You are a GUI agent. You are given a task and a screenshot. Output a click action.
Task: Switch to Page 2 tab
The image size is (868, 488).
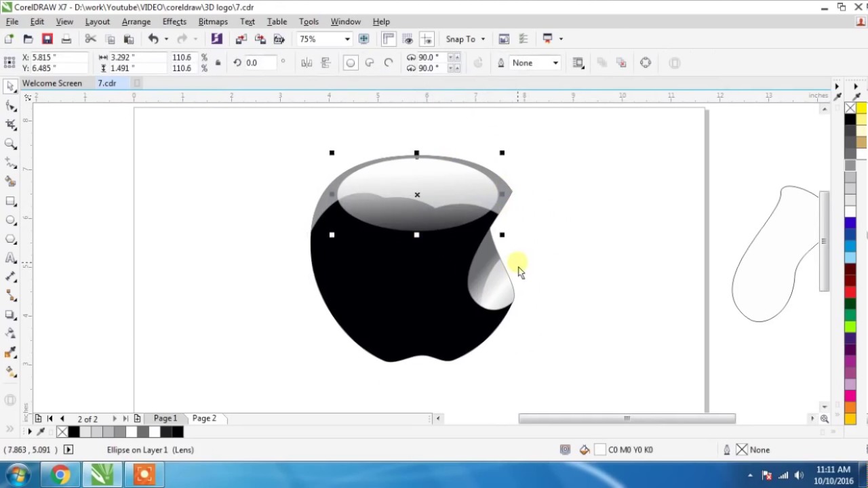tap(204, 418)
